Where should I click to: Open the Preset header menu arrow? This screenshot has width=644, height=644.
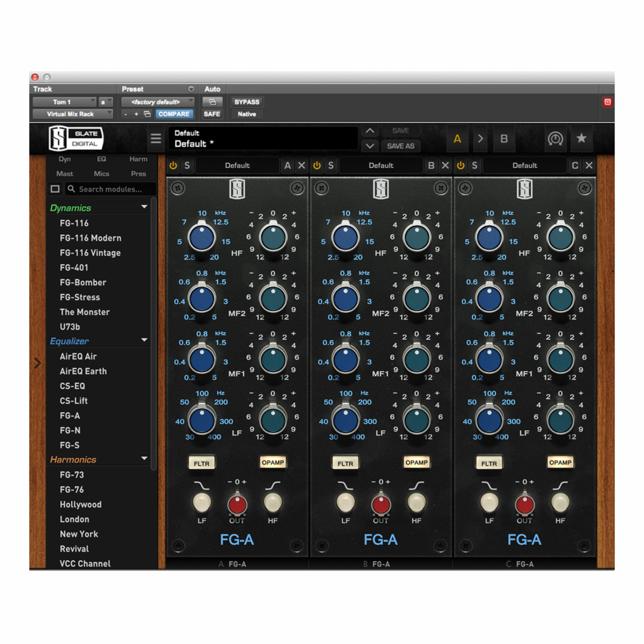pos(191,89)
